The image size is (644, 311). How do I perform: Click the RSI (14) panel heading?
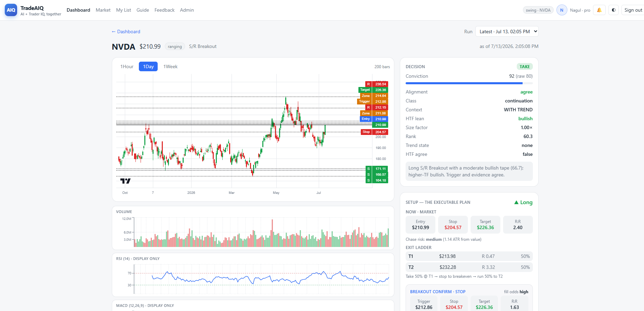[x=138, y=259]
